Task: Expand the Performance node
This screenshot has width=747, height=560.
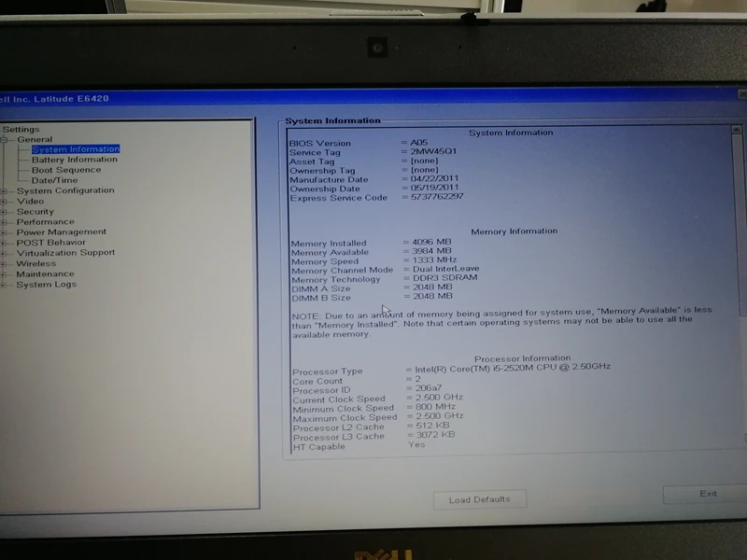Action: tap(4, 222)
